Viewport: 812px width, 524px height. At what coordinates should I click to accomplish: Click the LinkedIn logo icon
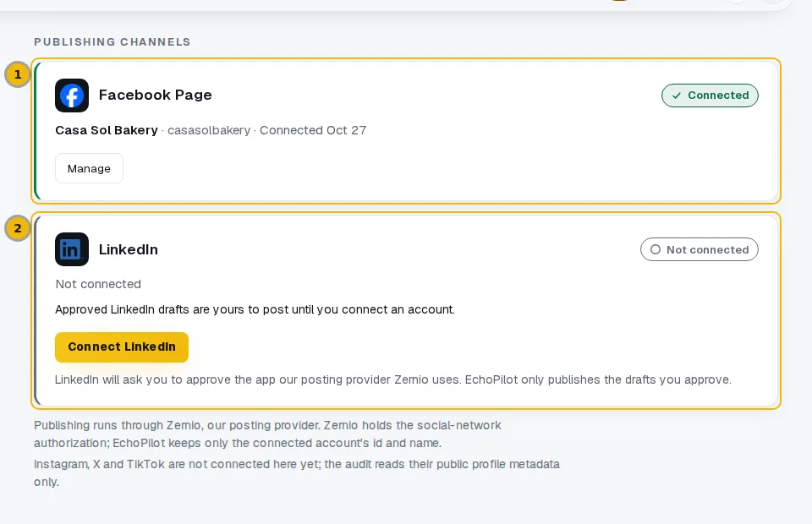coord(72,249)
